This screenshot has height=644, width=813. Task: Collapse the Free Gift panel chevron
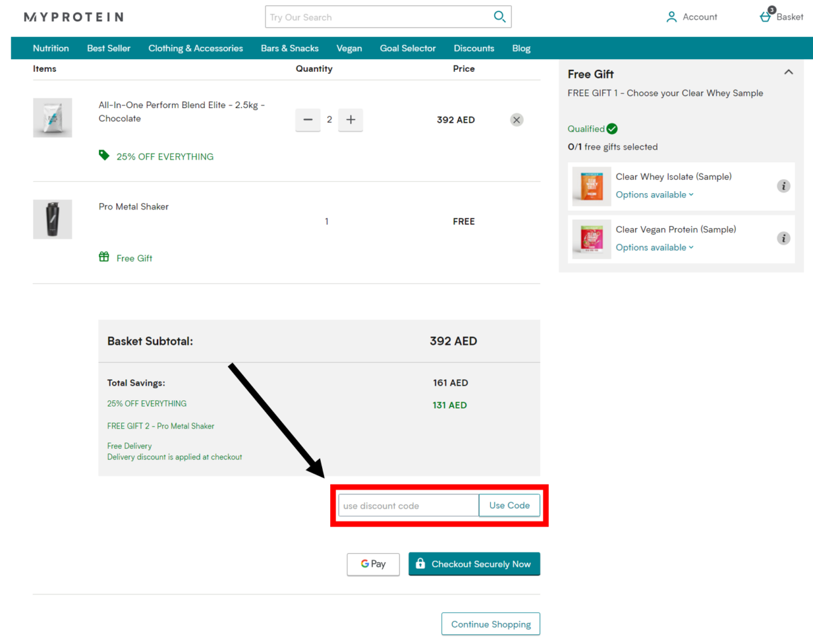(x=789, y=72)
